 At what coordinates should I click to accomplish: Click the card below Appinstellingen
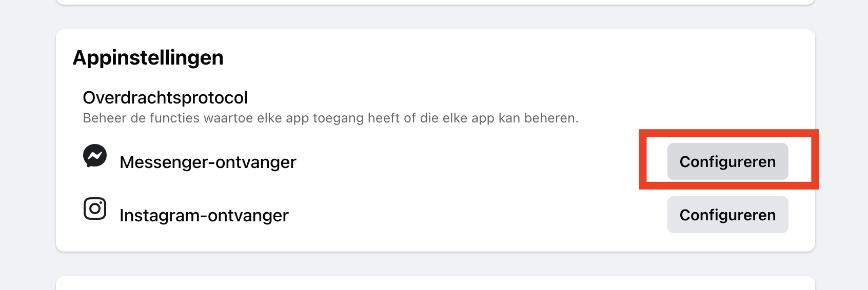coord(436,283)
